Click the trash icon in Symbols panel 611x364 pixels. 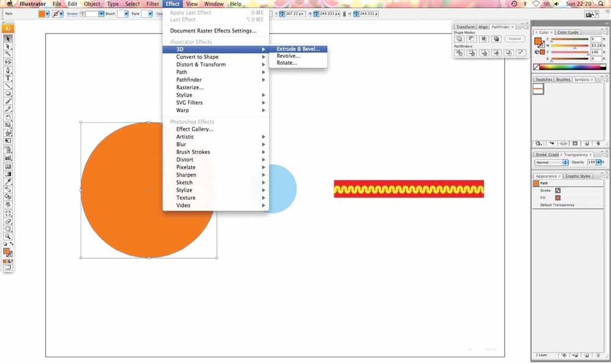(x=598, y=144)
